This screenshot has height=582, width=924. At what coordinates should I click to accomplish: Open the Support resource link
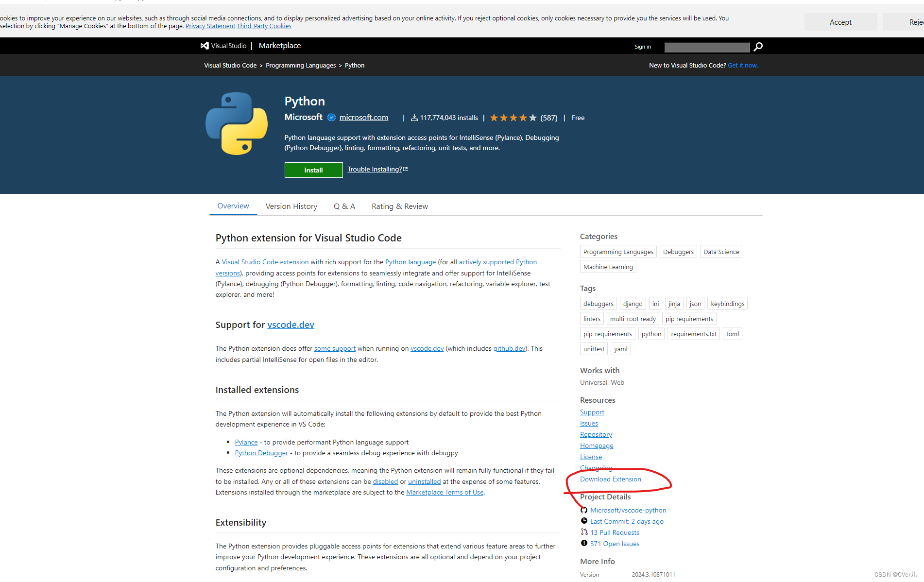pos(592,412)
